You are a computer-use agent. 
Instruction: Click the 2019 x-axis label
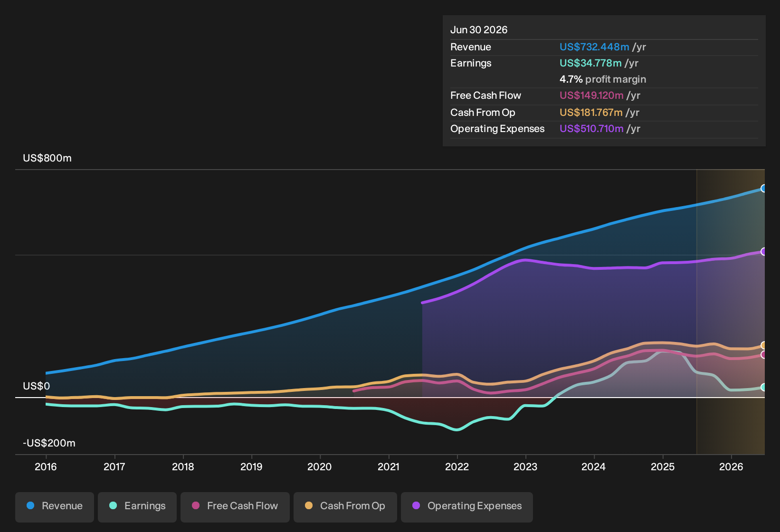pos(251,467)
